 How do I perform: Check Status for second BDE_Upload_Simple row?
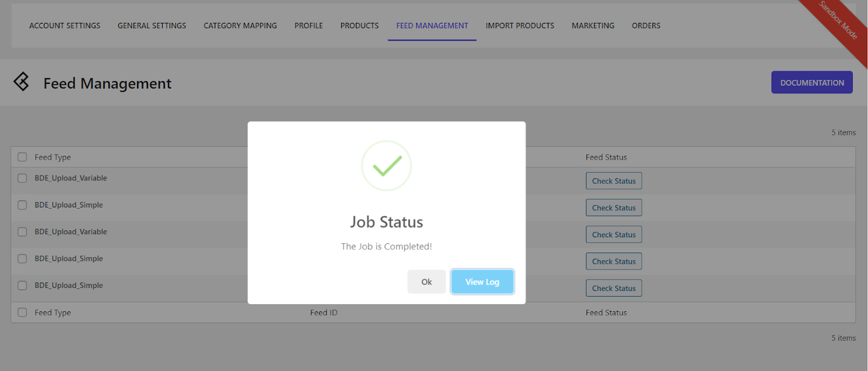pos(614,261)
